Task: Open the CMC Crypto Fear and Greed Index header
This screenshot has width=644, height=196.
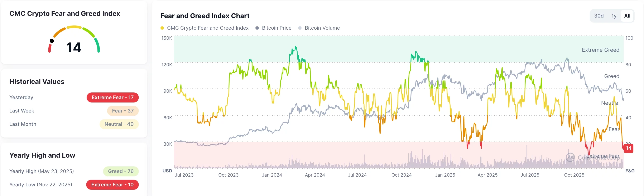Action: pyautogui.click(x=65, y=14)
